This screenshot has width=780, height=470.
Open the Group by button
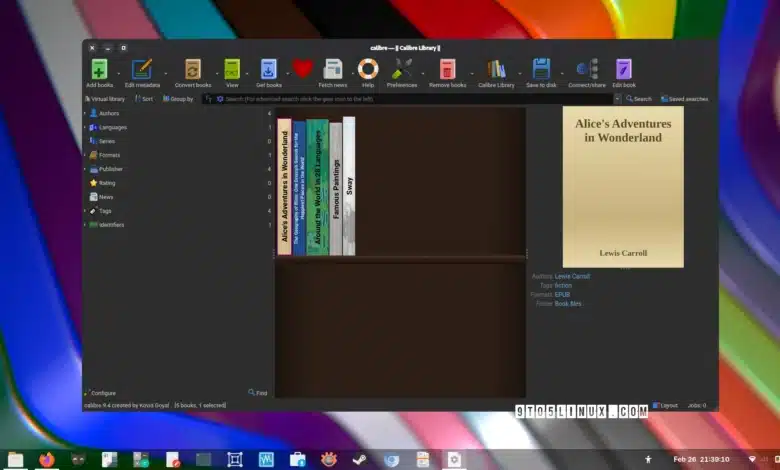tap(178, 99)
